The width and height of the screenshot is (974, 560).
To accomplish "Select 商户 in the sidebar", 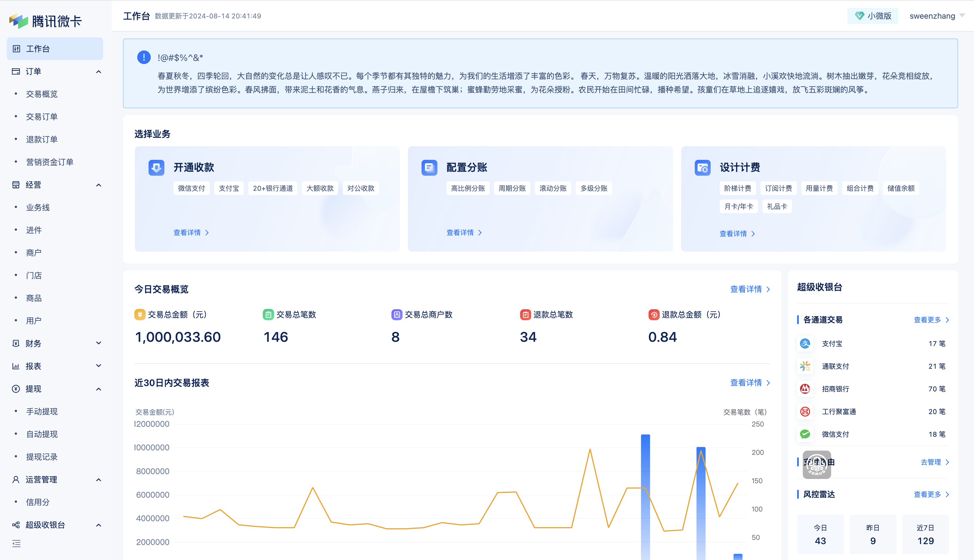I will pos(34,253).
